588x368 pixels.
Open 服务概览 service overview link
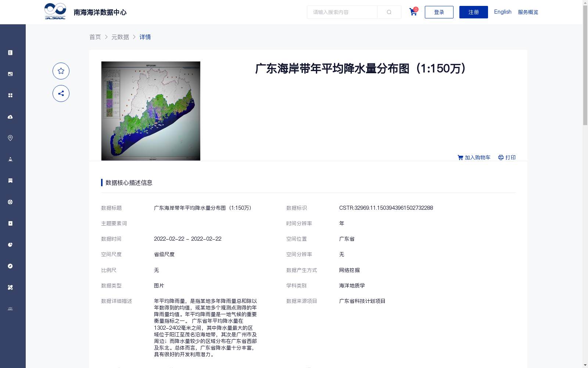tap(528, 12)
